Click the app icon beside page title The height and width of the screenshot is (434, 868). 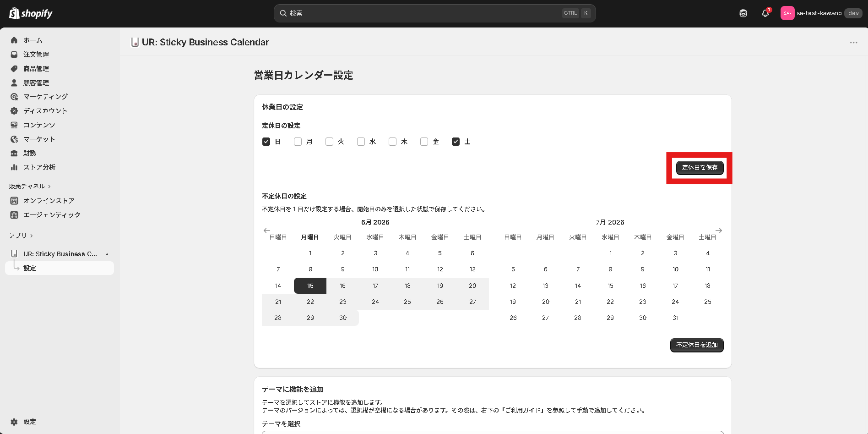click(x=135, y=42)
